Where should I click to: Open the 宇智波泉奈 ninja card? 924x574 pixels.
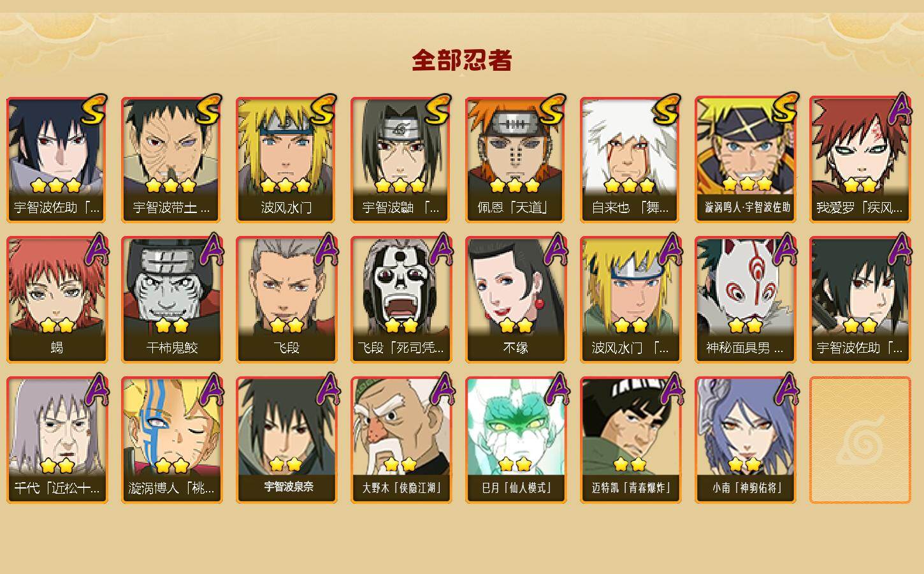pos(286,440)
